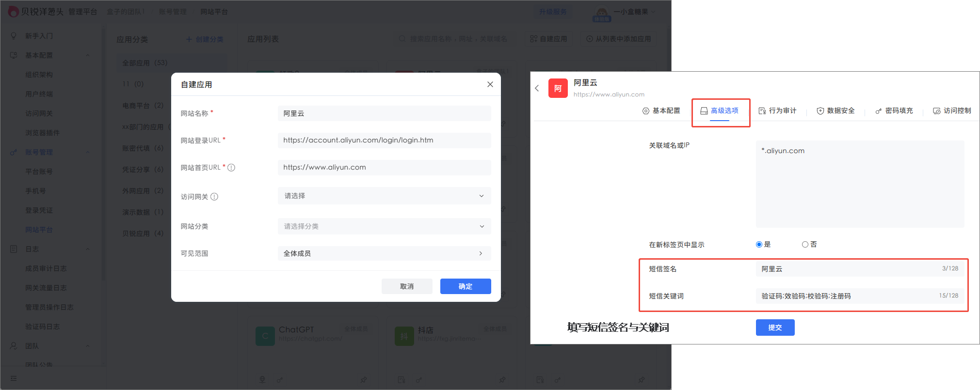
Task: Click the 短信关键词 input field
Action: (x=860, y=296)
